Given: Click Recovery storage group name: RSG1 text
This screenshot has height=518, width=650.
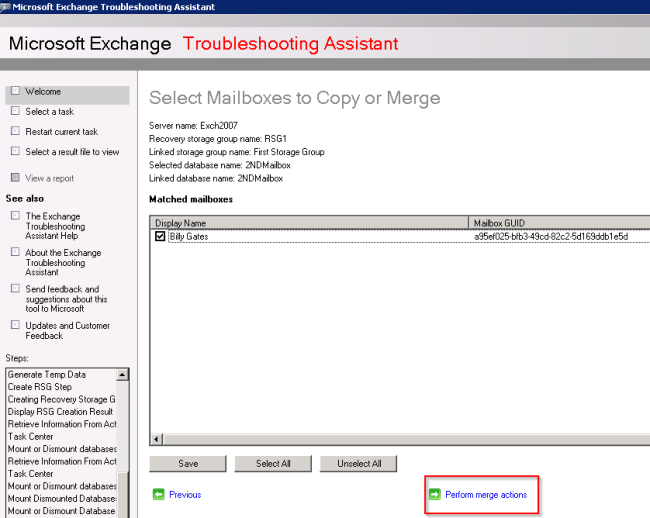Looking at the screenshot, I should [x=218, y=138].
